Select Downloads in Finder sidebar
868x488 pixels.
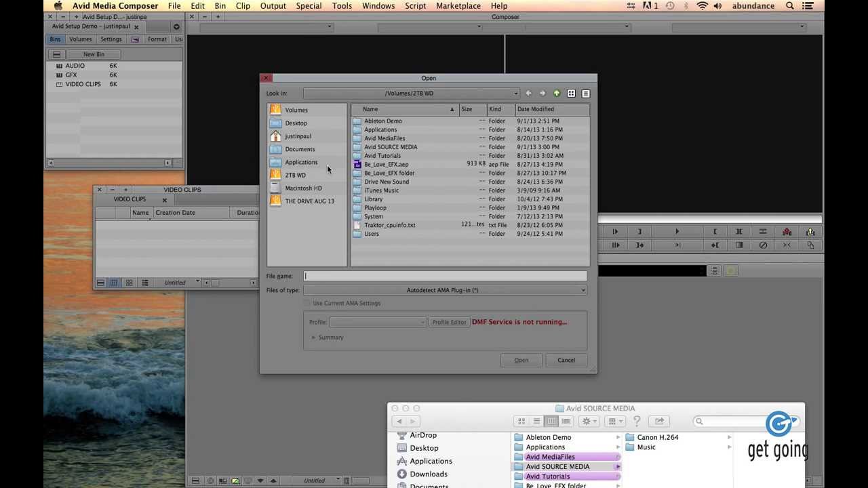coord(428,474)
